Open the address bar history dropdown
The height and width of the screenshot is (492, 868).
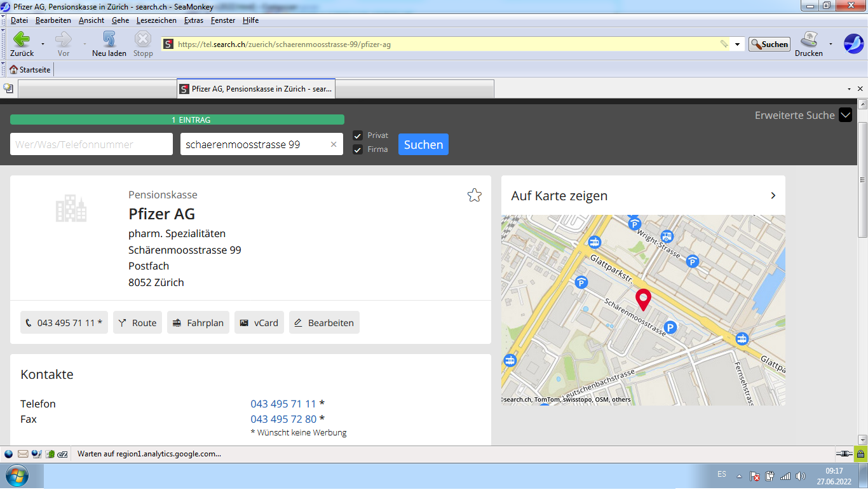pyautogui.click(x=736, y=44)
